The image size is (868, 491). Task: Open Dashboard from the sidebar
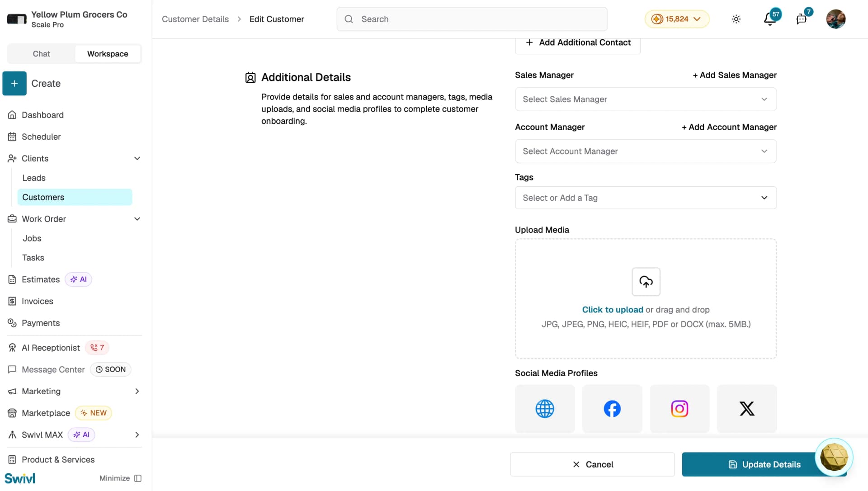point(42,115)
